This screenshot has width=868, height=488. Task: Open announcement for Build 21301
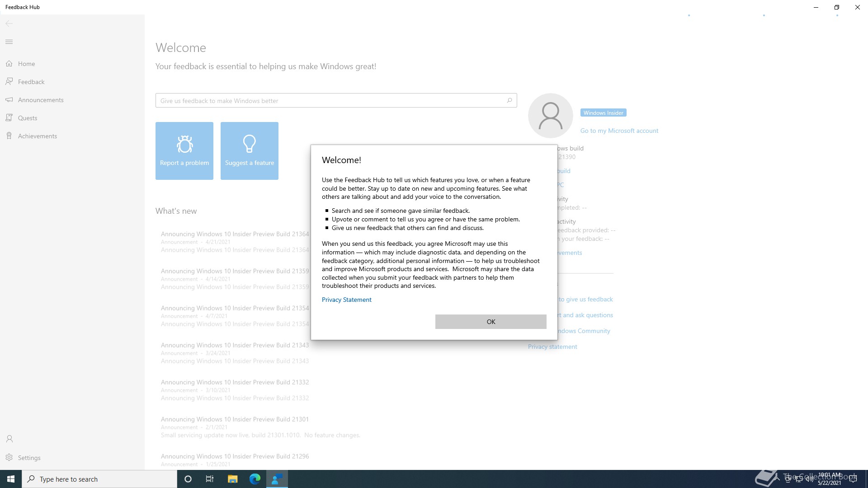[260, 427]
